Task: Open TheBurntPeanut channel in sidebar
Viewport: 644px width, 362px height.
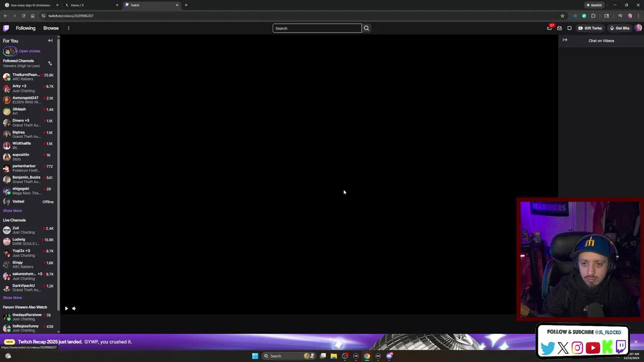Action: click(x=29, y=76)
